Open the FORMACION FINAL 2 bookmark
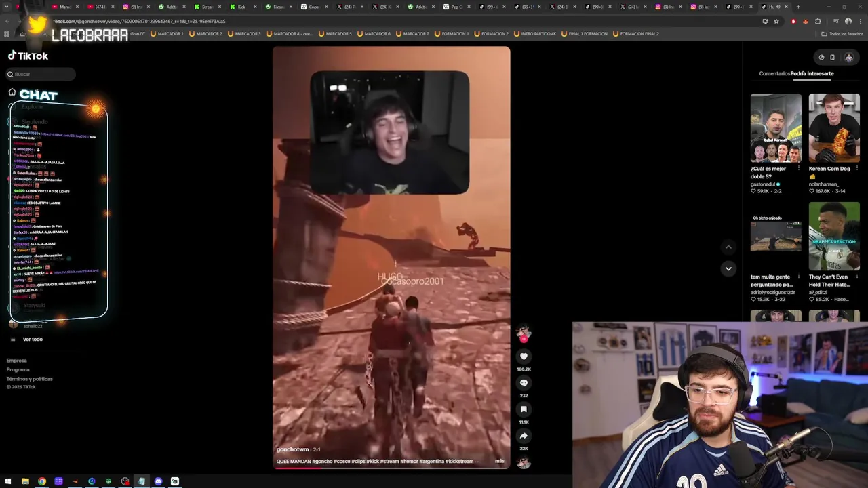This screenshot has height=488, width=868. click(635, 33)
